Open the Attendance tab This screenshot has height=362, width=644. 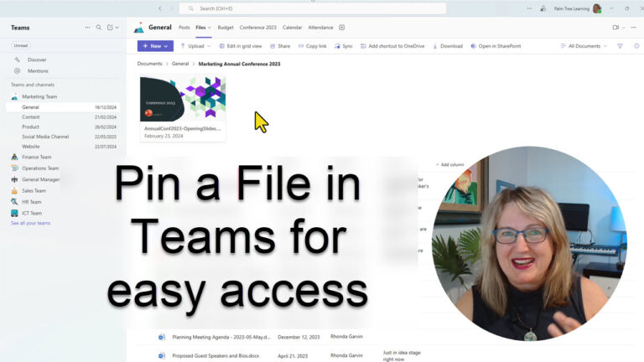(320, 28)
